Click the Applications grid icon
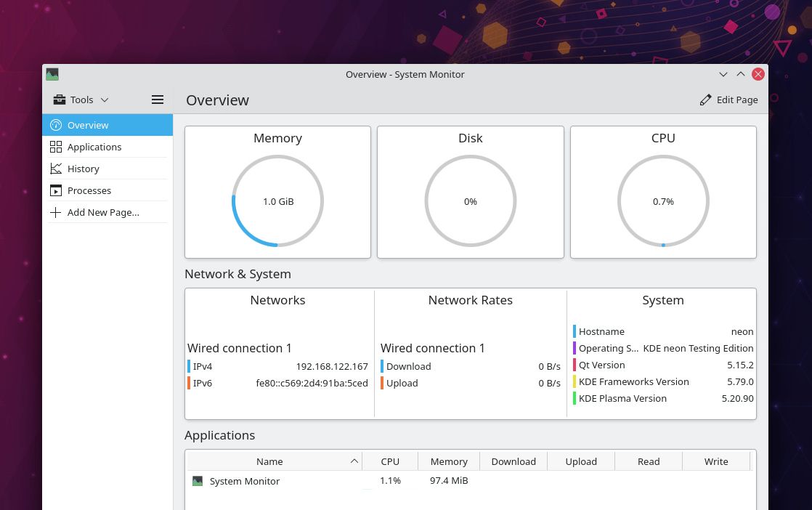 pos(55,147)
